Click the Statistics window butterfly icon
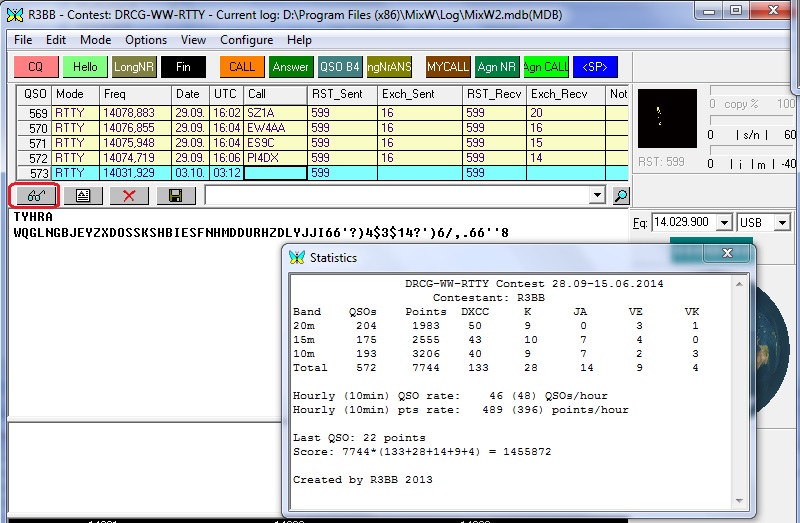The width and height of the screenshot is (800, 523). (296, 257)
